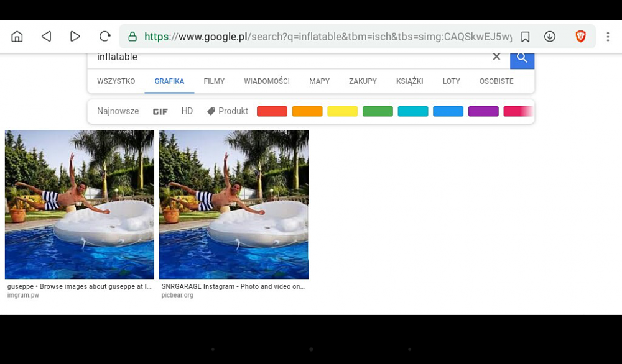Image resolution: width=622 pixels, height=364 pixels.
Task: Select the MAPY tab
Action: [x=319, y=81]
